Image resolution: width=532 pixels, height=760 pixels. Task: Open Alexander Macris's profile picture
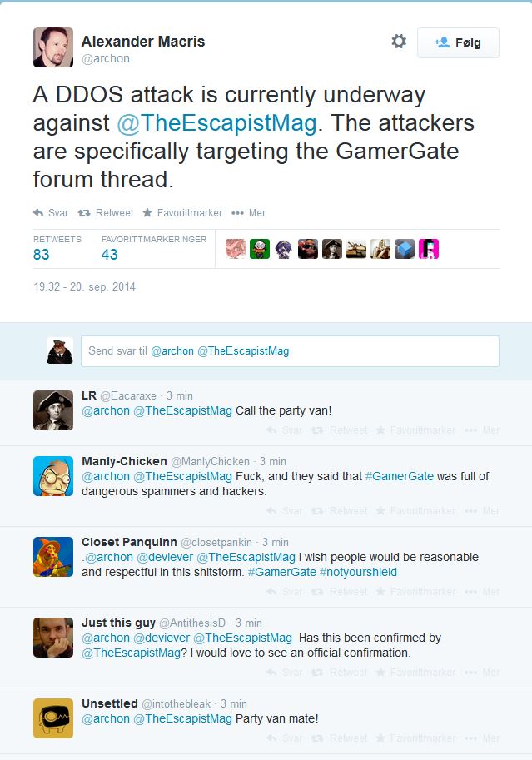(53, 47)
